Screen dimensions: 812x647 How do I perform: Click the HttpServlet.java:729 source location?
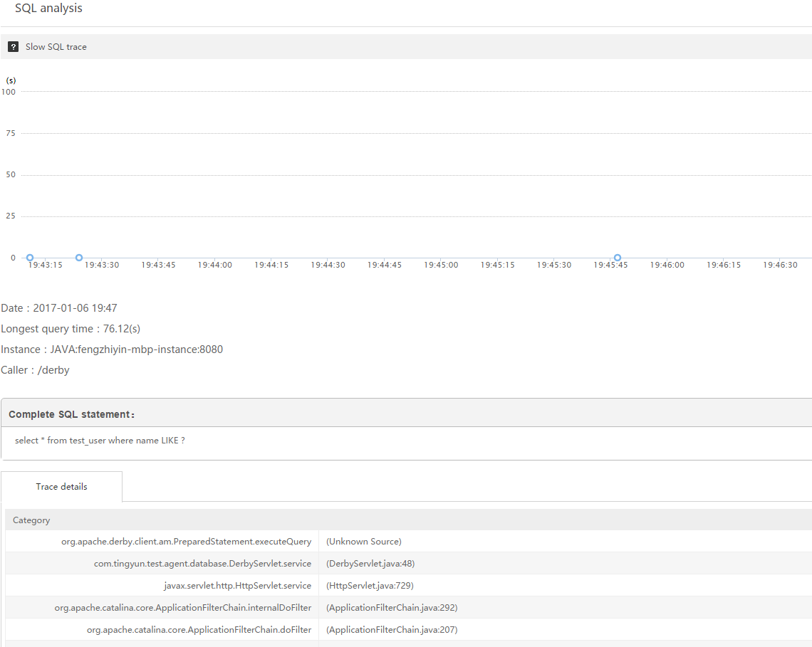click(370, 586)
